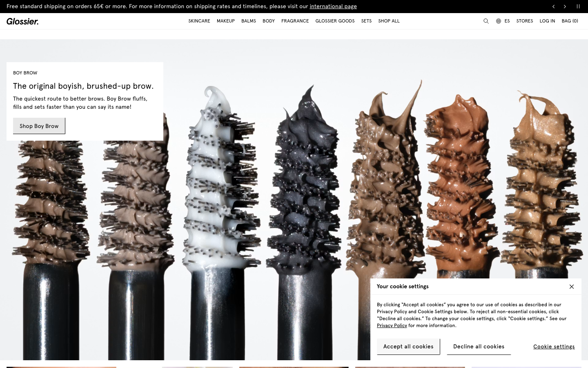Select the ES country selector

(x=507, y=21)
